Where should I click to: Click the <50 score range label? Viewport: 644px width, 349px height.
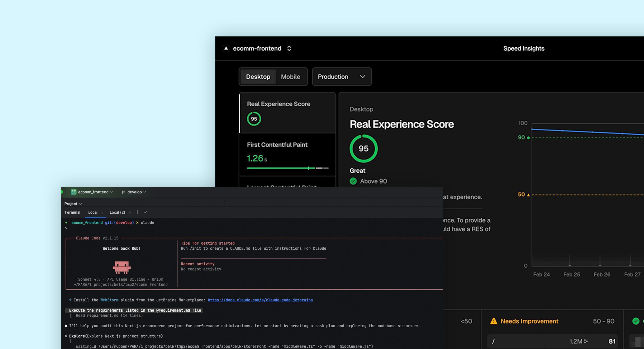[x=466, y=321]
